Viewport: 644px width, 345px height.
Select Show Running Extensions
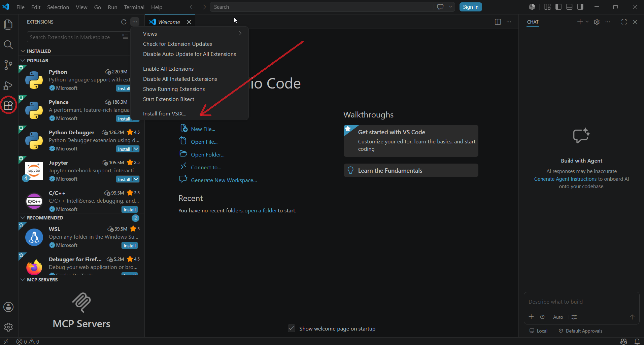190,89
